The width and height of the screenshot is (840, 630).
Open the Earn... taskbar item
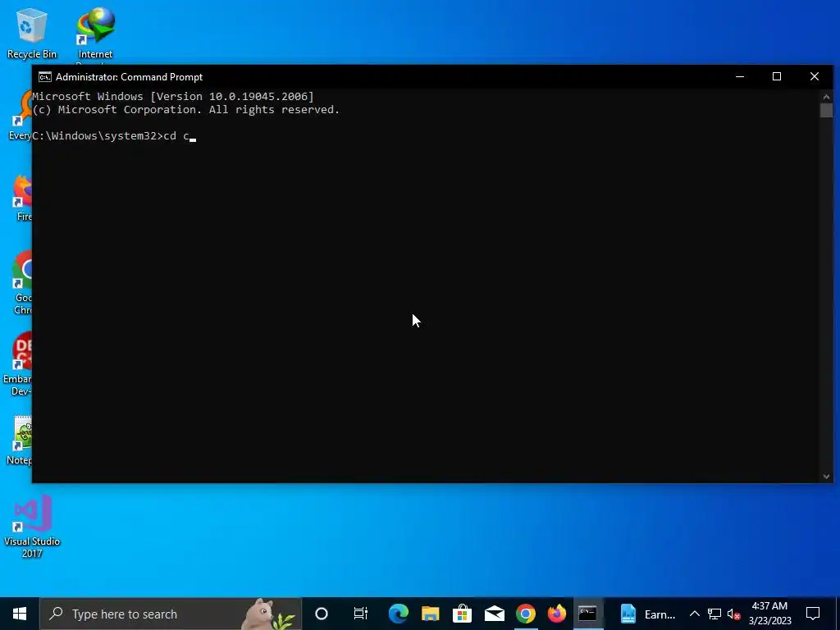(x=647, y=614)
